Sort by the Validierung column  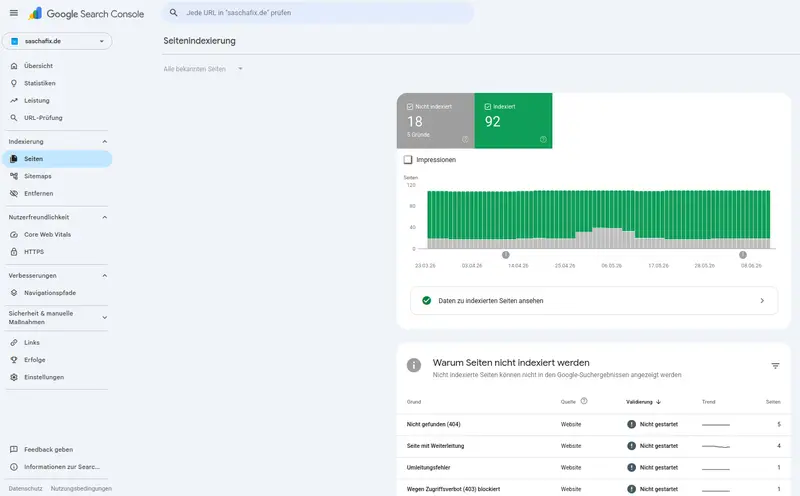643,402
